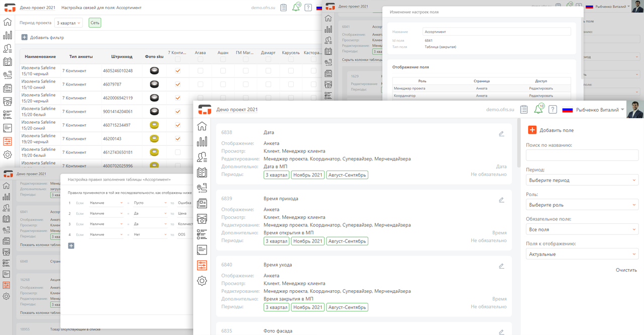Screen dimensions: 644x335
Task: Open the active orange sliders item in front sidebar
Action: point(202,265)
